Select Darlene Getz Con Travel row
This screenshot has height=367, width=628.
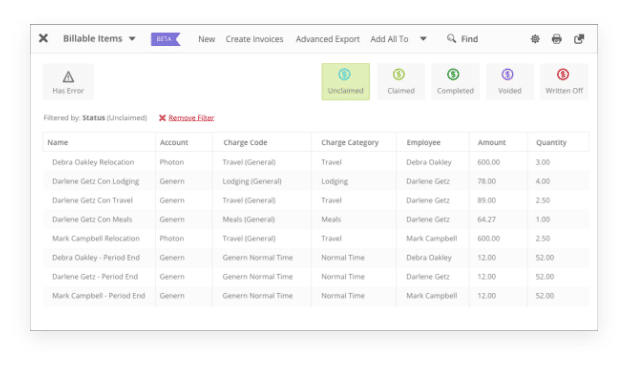click(316, 200)
